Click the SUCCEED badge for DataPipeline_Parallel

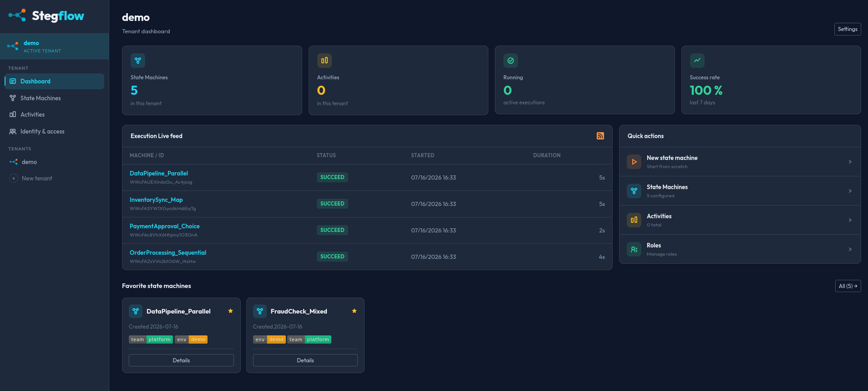click(332, 177)
